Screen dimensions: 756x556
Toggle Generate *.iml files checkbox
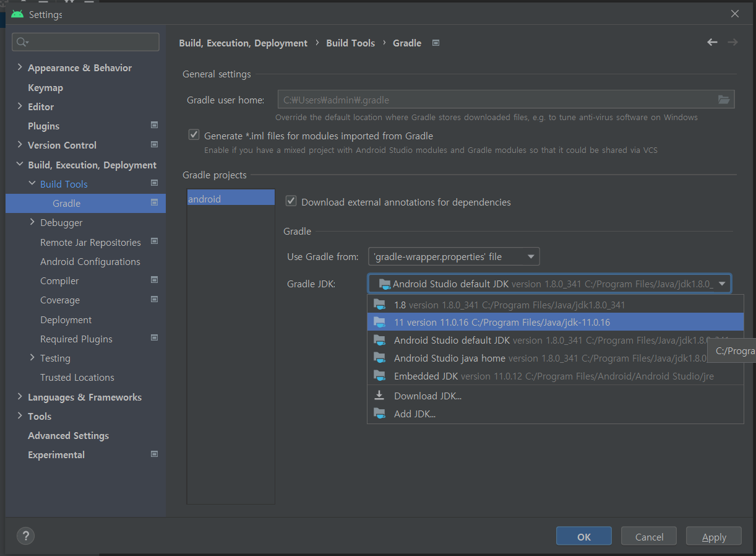(x=194, y=135)
